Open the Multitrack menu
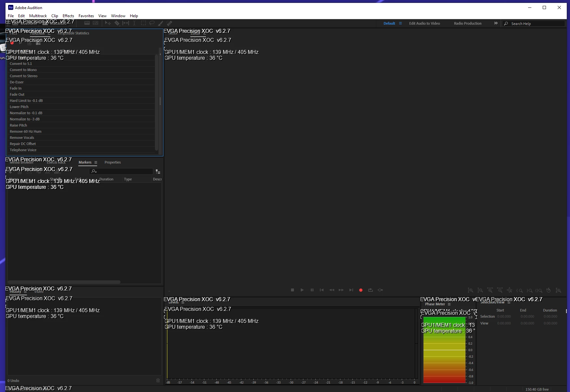570x392 pixels. click(38, 16)
